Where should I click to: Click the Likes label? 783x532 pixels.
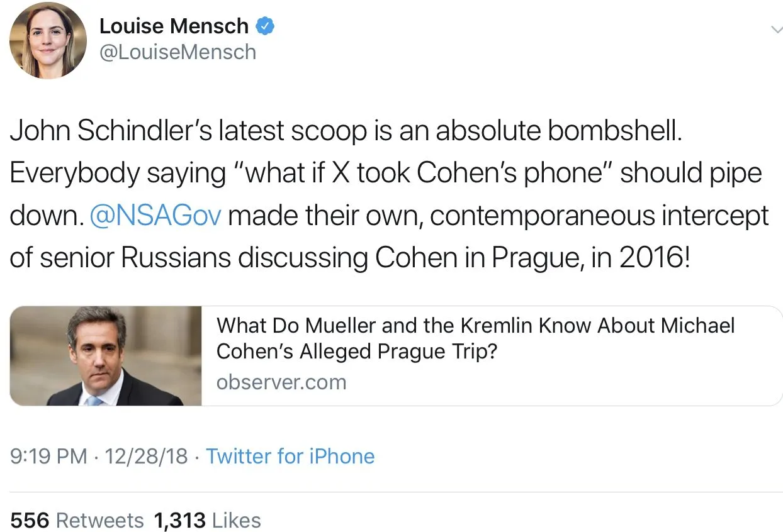[x=236, y=520]
